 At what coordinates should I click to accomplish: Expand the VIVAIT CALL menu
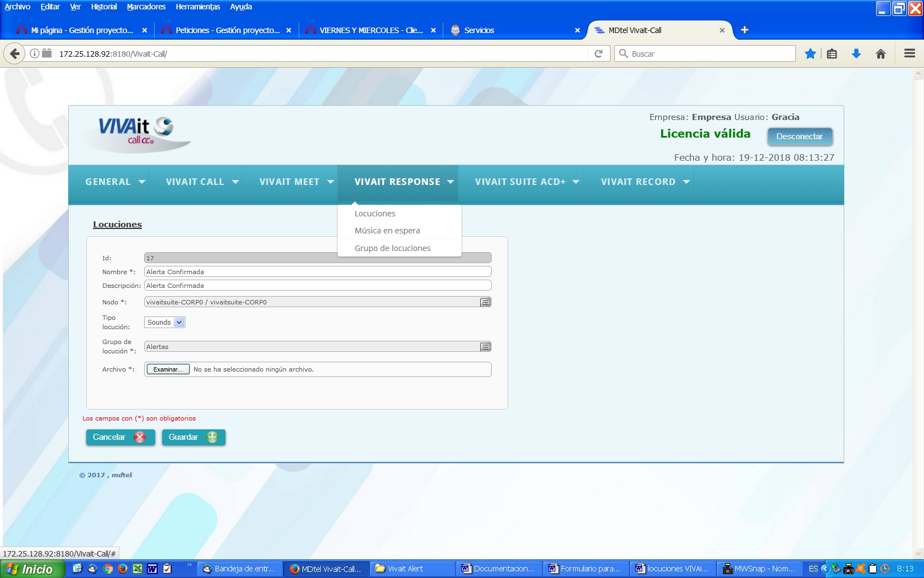202,182
